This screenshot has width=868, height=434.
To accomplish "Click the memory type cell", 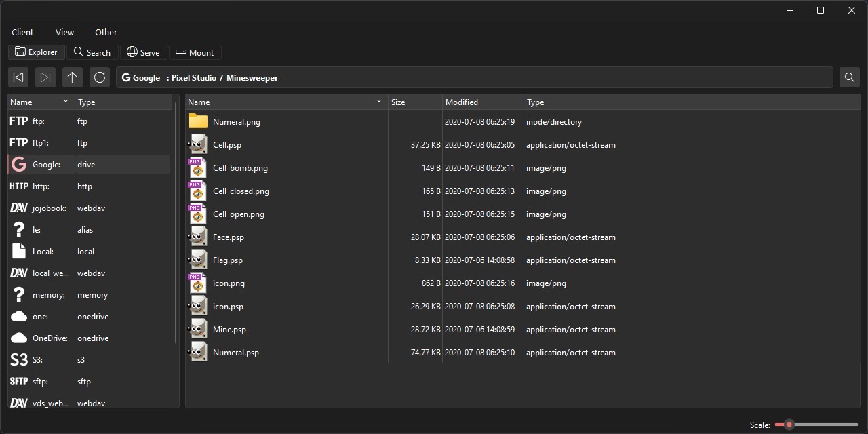I will click(x=93, y=295).
